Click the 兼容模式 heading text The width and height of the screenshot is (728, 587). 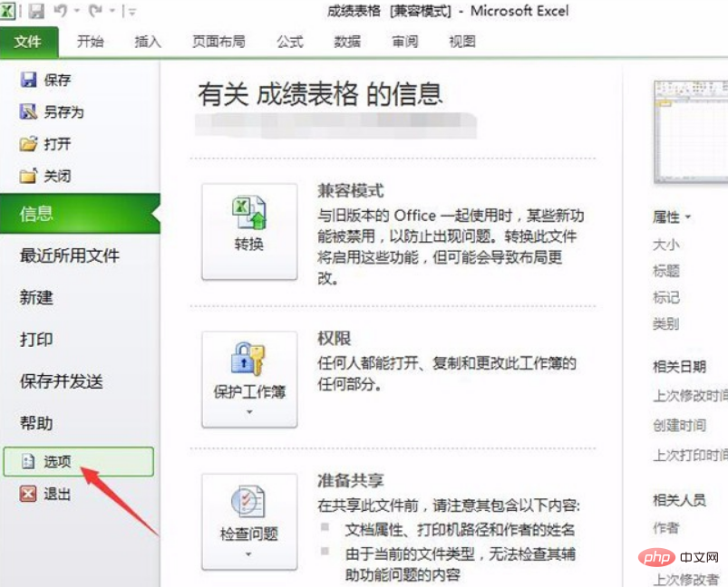coord(351,191)
